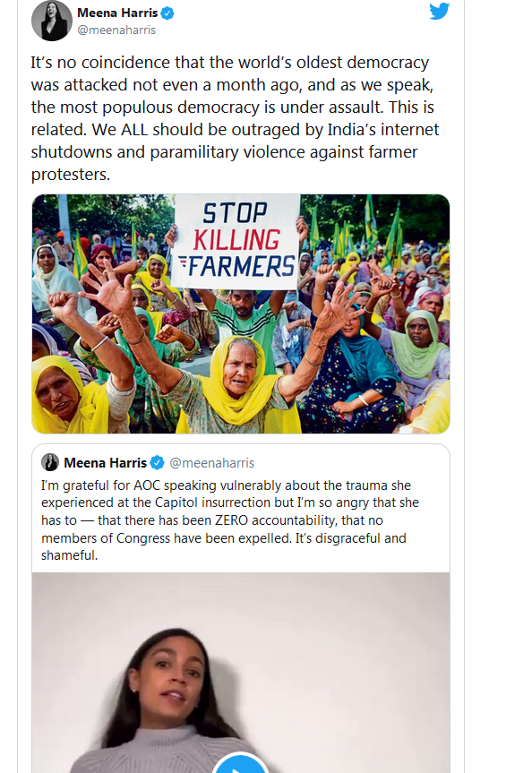Click Meena Harris's large profile avatar
This screenshot has width=532, height=773.
click(52, 21)
